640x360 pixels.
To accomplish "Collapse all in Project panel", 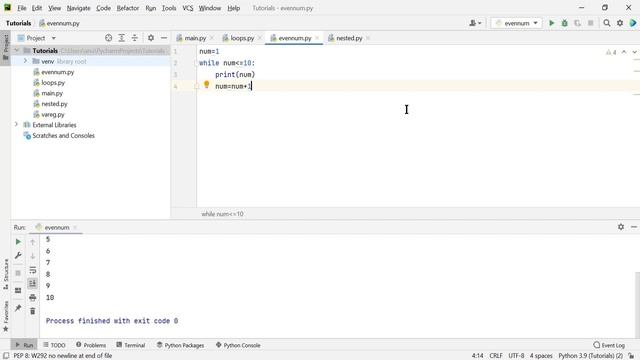I will [x=134, y=38].
